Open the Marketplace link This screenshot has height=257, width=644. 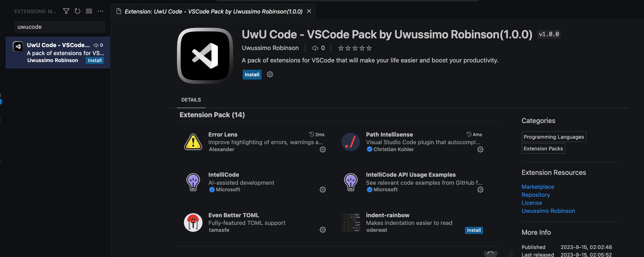(x=537, y=187)
